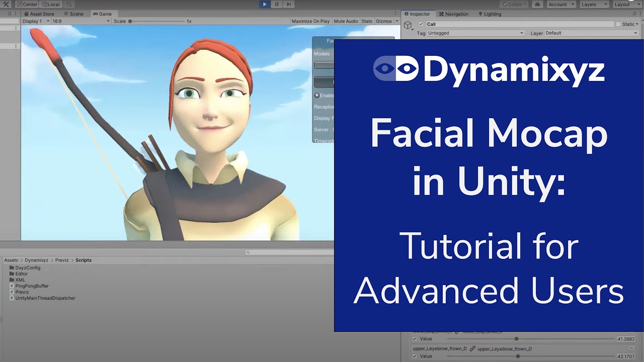Toggle the Enable radio in game overlay
Viewport: 644px width, 362px height.
317,95
